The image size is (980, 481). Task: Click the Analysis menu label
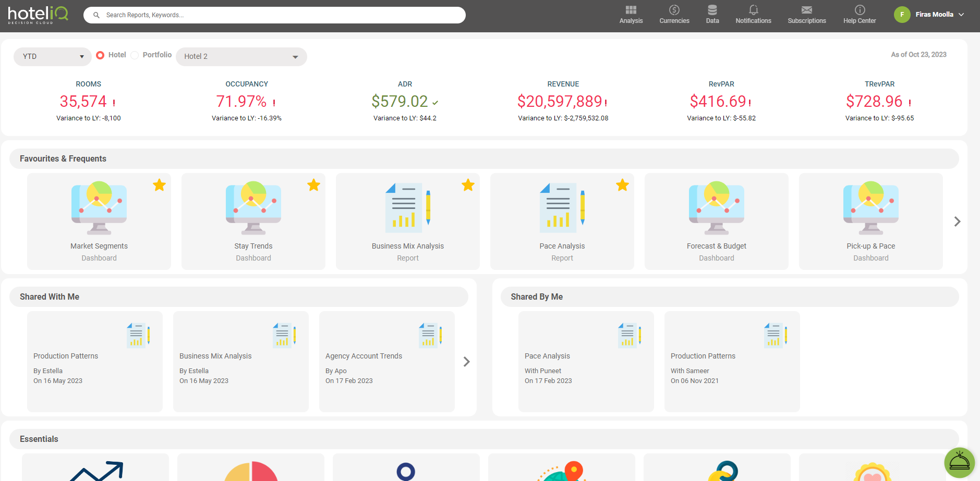pos(631,21)
